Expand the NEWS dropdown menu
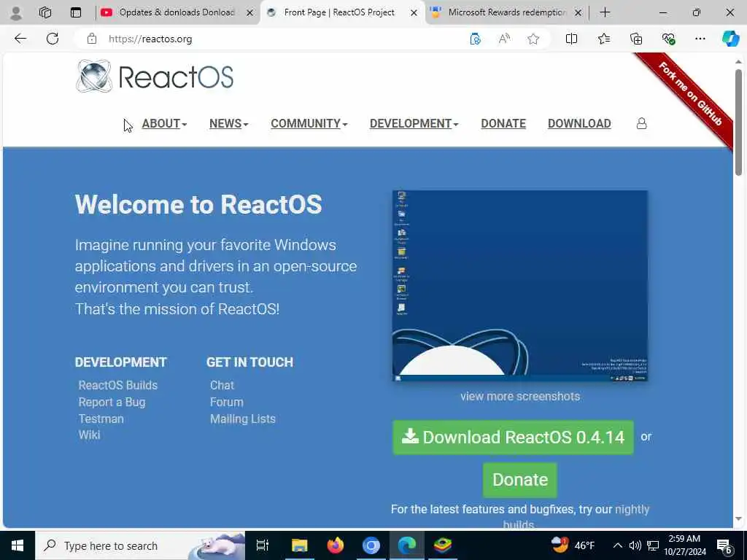The width and height of the screenshot is (747, 560). (228, 124)
